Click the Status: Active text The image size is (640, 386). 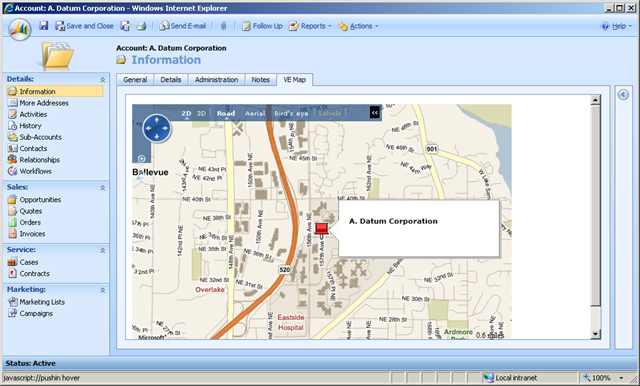point(31,363)
